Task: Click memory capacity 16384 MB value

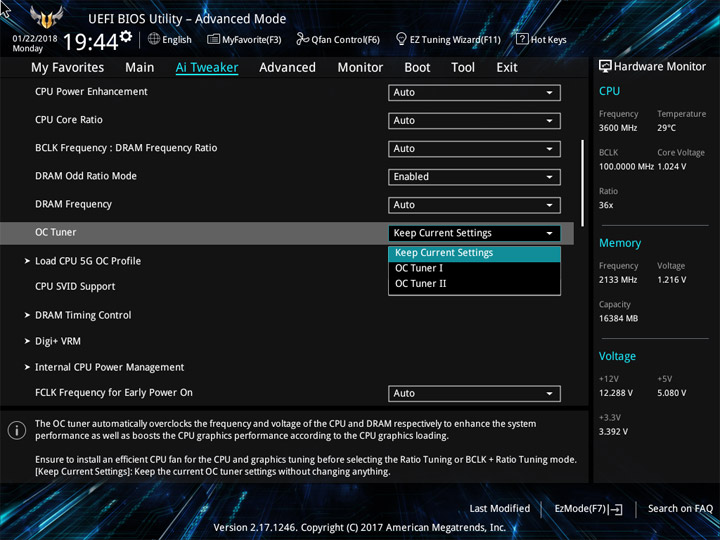Action: click(619, 318)
